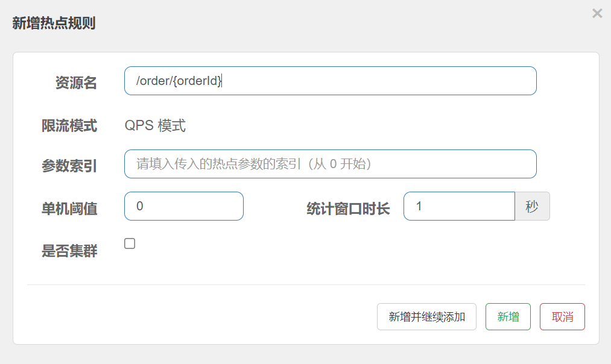Enable the 是否集群 checkbox
The width and height of the screenshot is (611, 364).
tap(130, 243)
